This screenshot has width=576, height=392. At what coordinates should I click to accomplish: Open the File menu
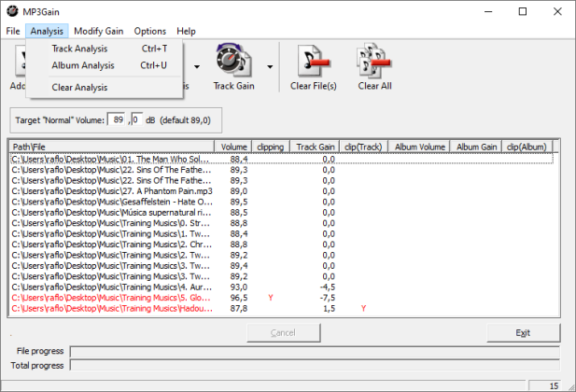tap(13, 31)
